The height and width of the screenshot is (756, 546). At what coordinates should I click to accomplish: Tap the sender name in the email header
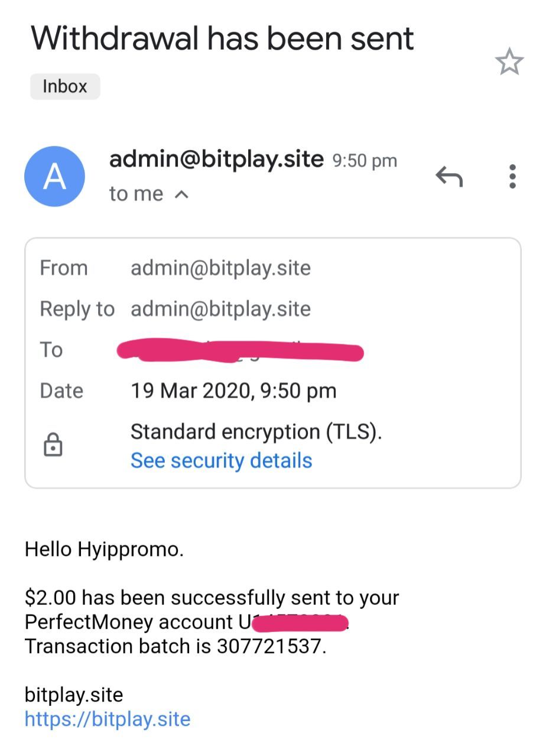(x=216, y=159)
